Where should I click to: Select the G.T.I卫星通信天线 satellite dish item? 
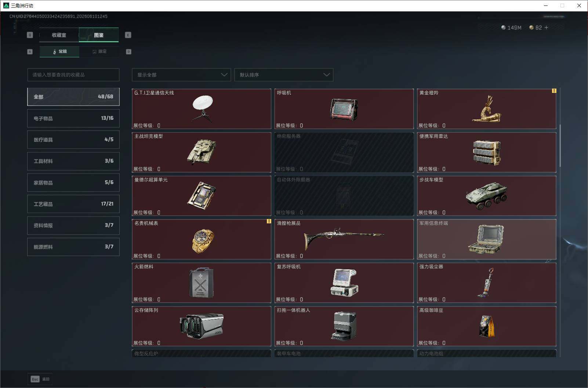[202, 109]
